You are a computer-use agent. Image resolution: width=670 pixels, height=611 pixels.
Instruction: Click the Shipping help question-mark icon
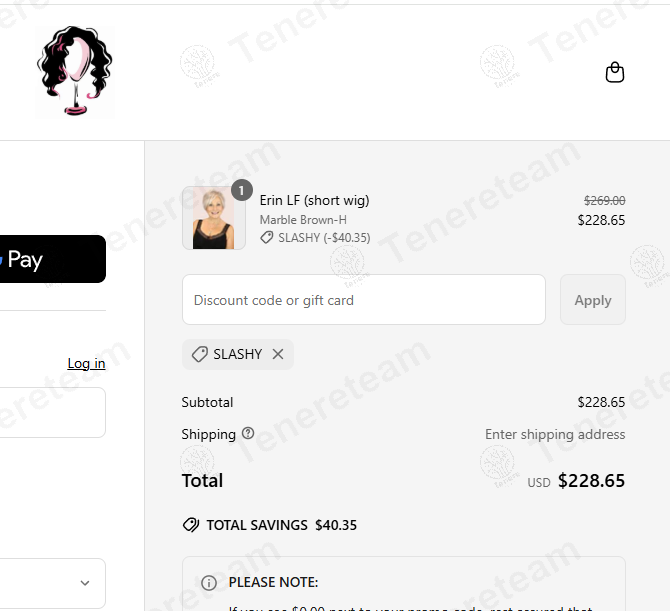point(248,434)
